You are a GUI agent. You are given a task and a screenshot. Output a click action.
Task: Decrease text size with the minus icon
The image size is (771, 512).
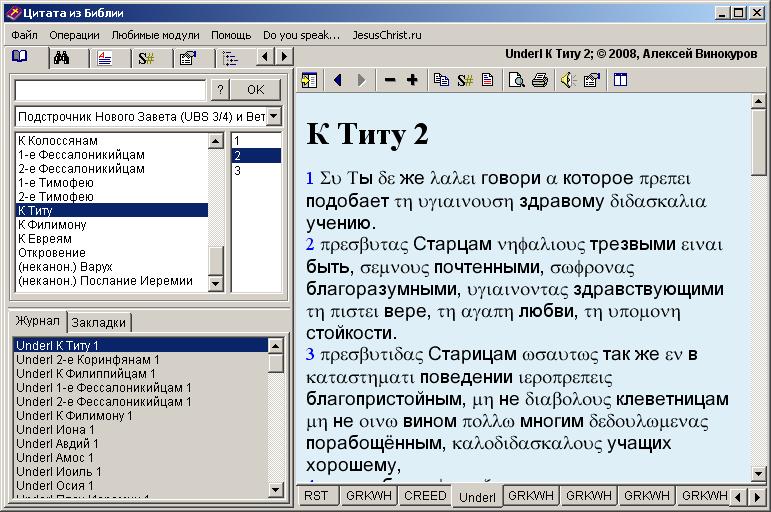(x=390, y=80)
